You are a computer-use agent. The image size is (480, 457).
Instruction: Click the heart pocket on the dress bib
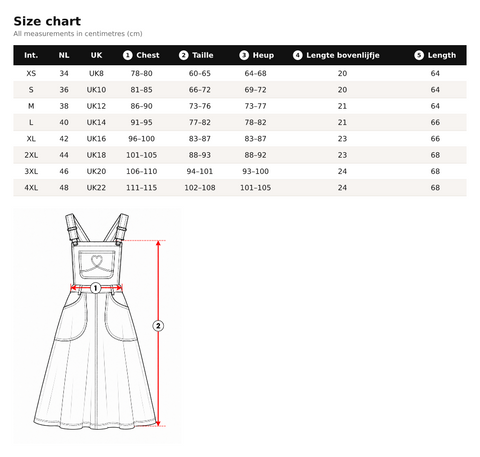97,265
